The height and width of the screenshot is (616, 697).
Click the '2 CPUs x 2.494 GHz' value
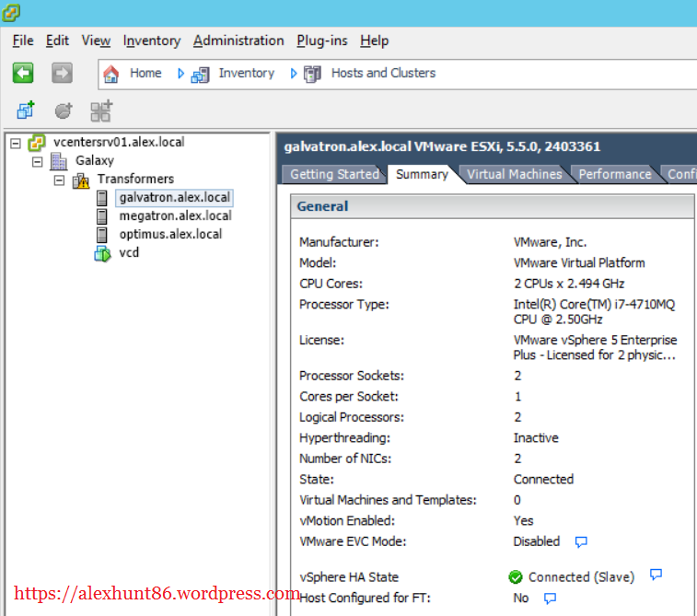(569, 284)
